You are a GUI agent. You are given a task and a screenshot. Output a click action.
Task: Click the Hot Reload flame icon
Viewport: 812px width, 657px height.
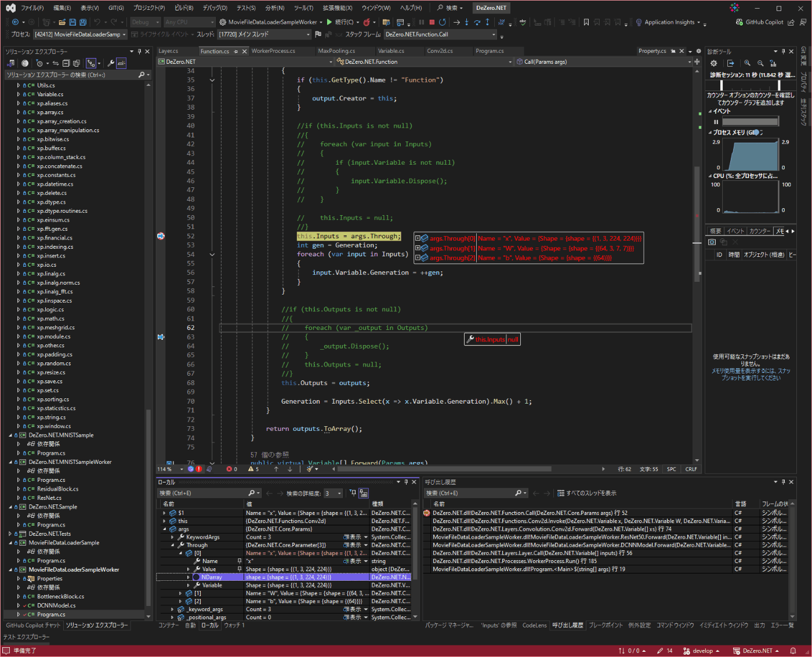coord(367,22)
